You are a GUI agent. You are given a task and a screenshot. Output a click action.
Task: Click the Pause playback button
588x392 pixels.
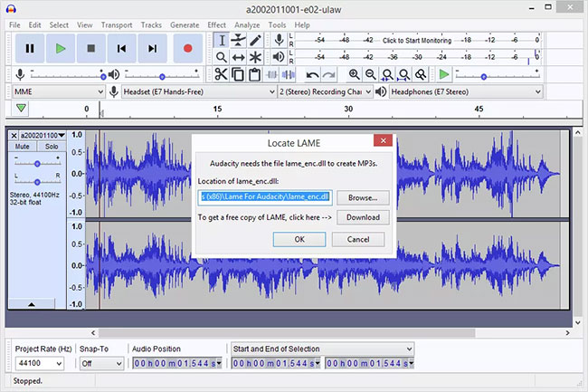pyautogui.click(x=30, y=48)
